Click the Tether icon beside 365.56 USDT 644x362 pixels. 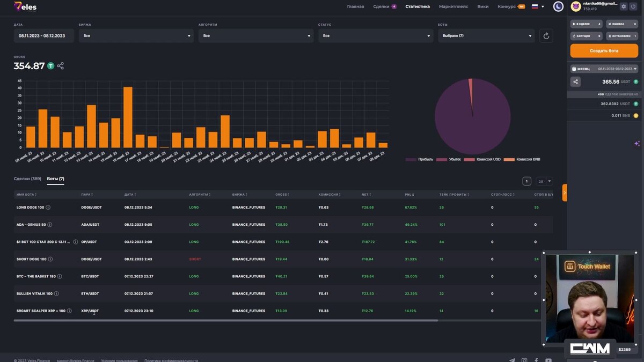click(x=636, y=82)
